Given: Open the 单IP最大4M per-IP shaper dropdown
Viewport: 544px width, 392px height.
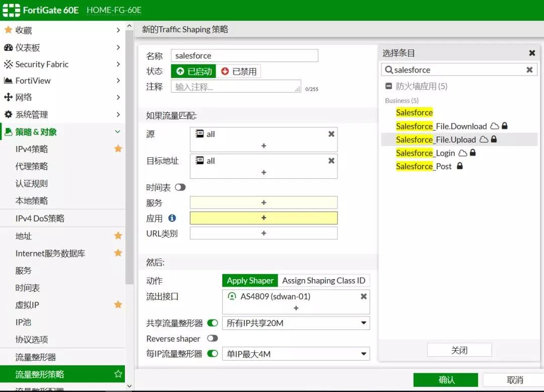Looking at the screenshot, I should click(x=296, y=354).
